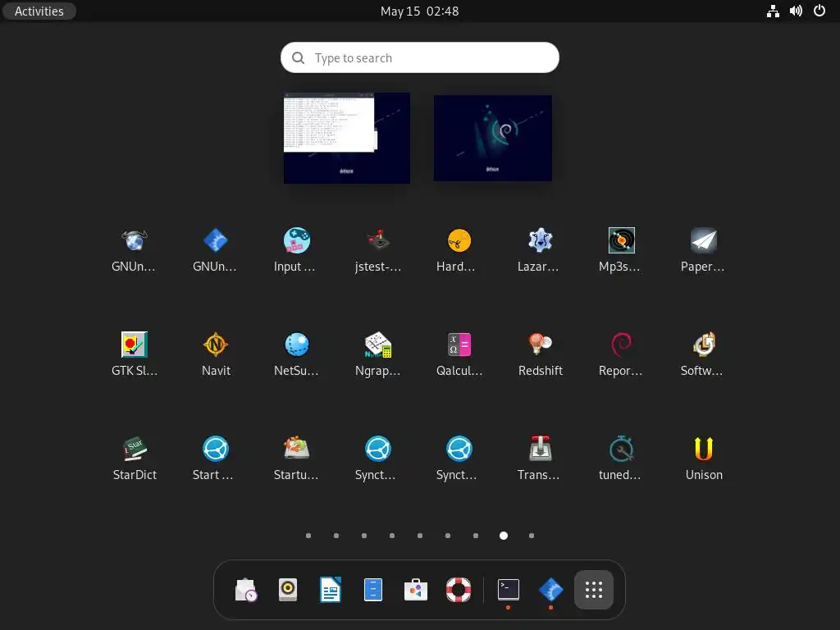Click the Show Apps grid button
Viewport: 840px width, 630px height.
[594, 590]
